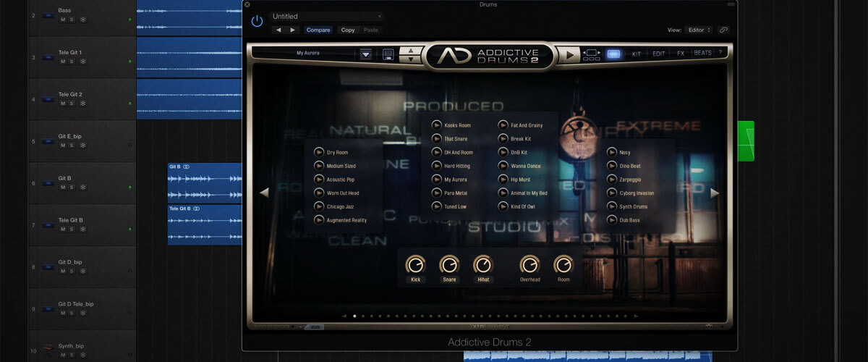Preview the Tuned Low preset
The image size is (868, 362).
coord(437,206)
